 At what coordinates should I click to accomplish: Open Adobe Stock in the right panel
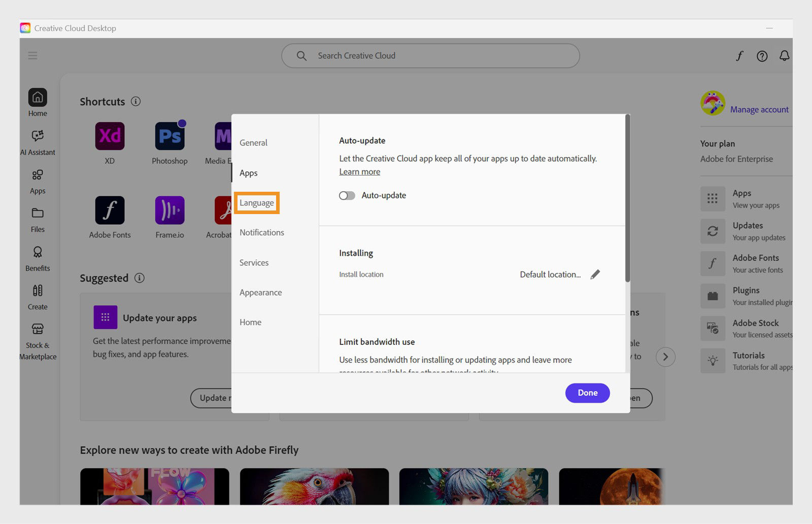[746, 329]
